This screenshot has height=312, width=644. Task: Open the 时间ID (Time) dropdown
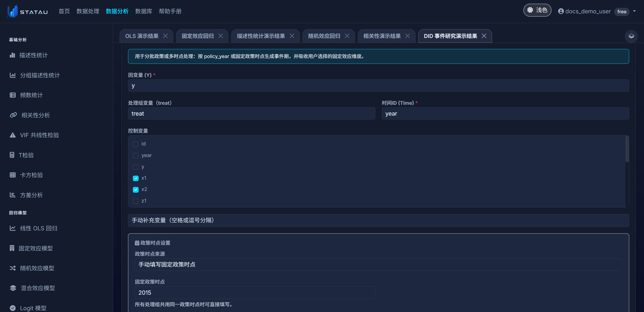505,114
